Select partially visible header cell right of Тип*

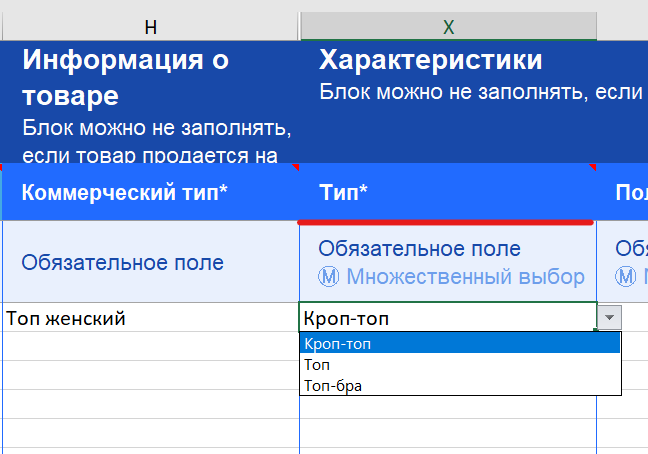[624, 191]
